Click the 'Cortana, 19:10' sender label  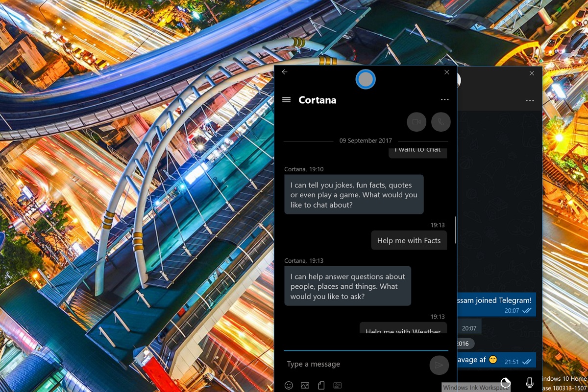coord(304,169)
